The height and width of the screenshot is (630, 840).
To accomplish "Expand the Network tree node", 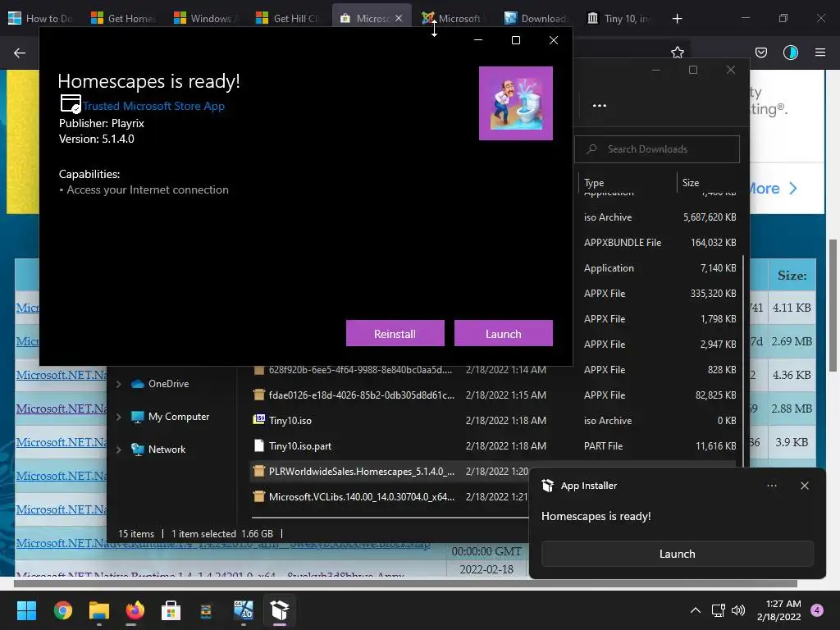I will tap(118, 450).
